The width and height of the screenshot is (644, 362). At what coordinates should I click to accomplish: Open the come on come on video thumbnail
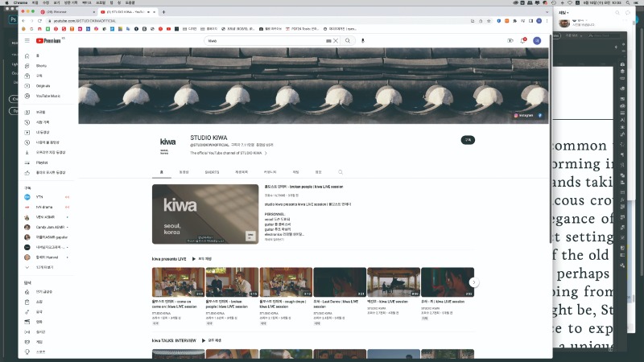[x=178, y=282]
